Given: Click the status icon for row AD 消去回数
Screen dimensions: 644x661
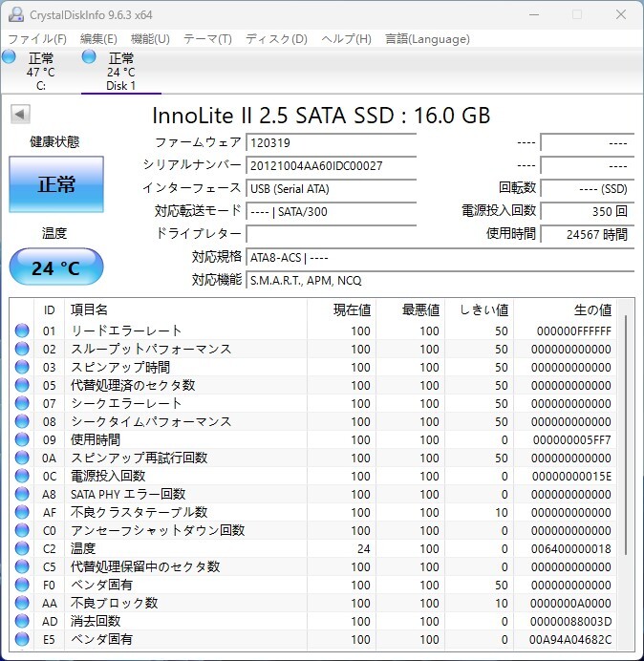Looking at the screenshot, I should click(22, 621).
